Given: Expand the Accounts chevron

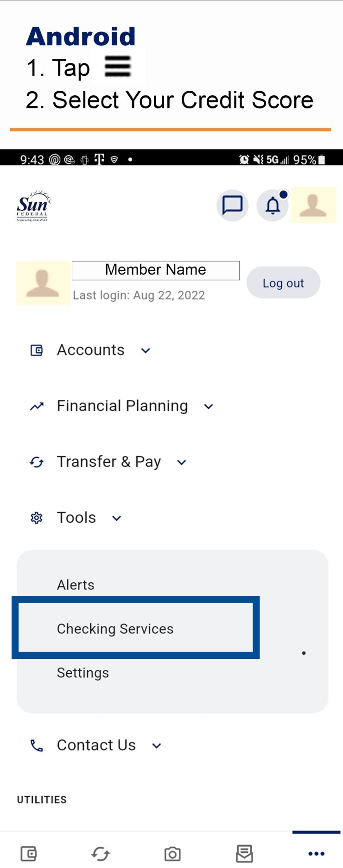Looking at the screenshot, I should 146,351.
